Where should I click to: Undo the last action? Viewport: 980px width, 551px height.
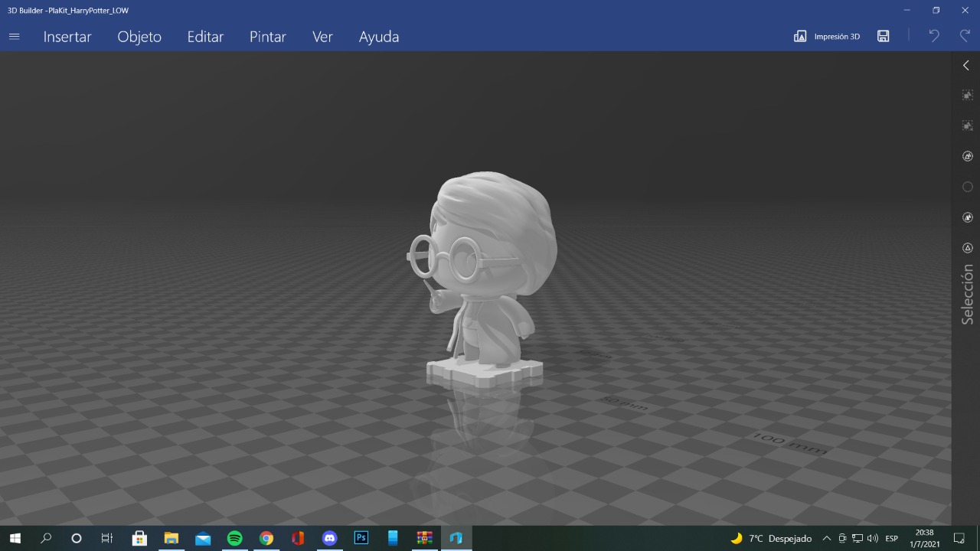pyautogui.click(x=934, y=36)
